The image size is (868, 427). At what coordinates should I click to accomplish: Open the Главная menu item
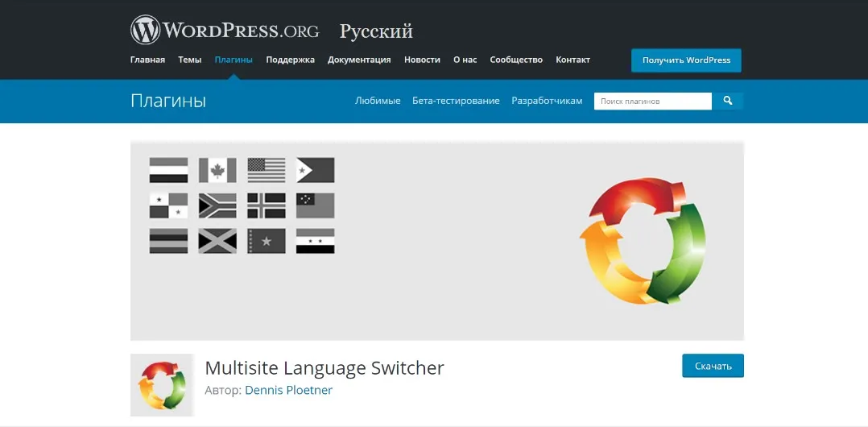pos(147,60)
